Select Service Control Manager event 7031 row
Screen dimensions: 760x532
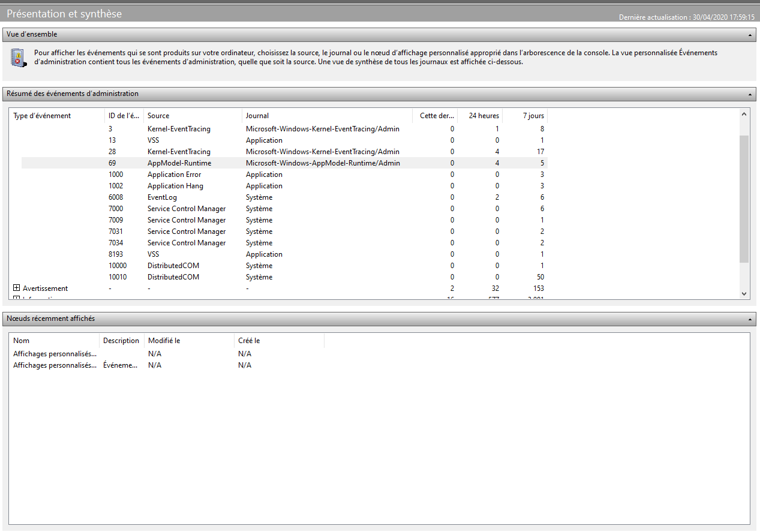pos(284,232)
